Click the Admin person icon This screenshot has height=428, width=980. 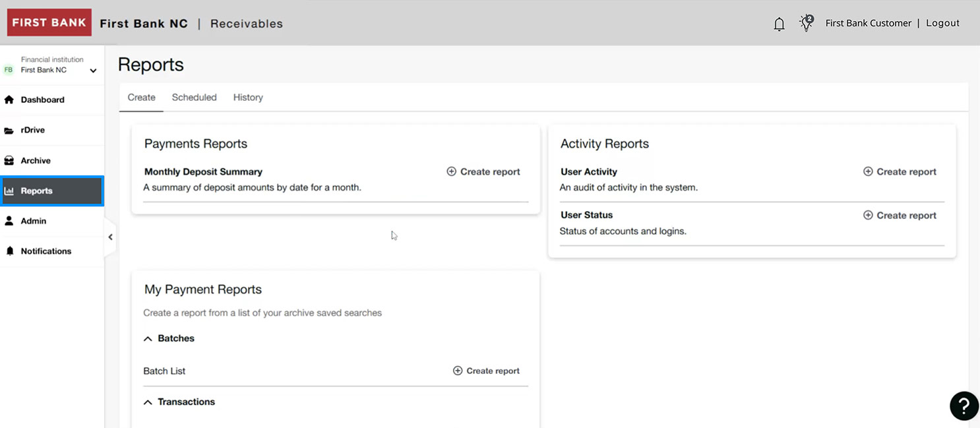(9, 221)
